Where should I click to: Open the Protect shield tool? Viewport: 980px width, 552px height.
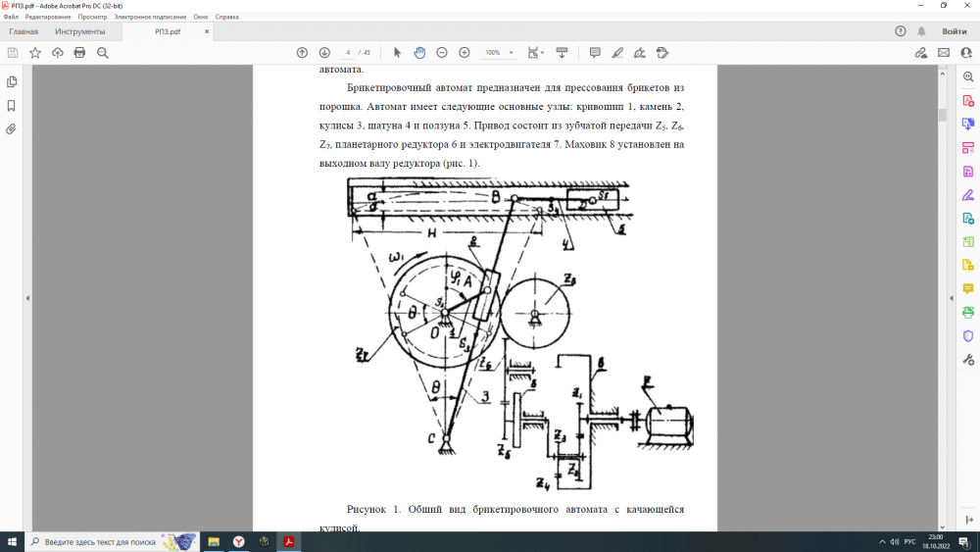968,335
